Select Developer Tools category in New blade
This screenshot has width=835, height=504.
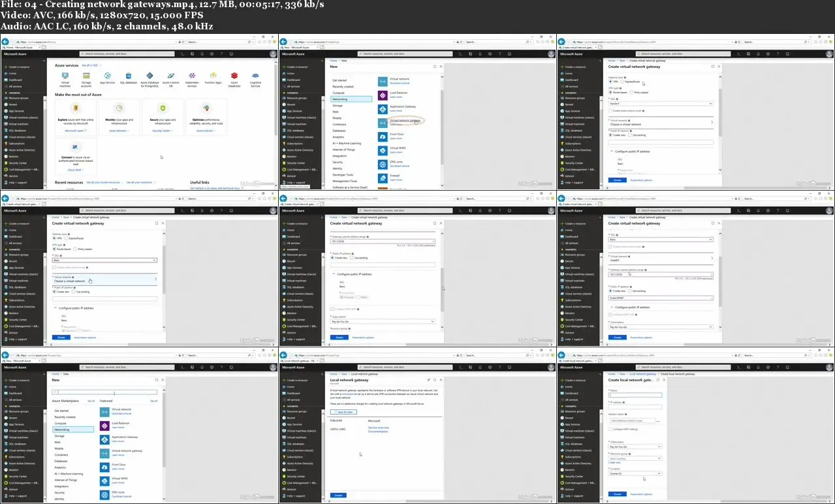pos(343,175)
